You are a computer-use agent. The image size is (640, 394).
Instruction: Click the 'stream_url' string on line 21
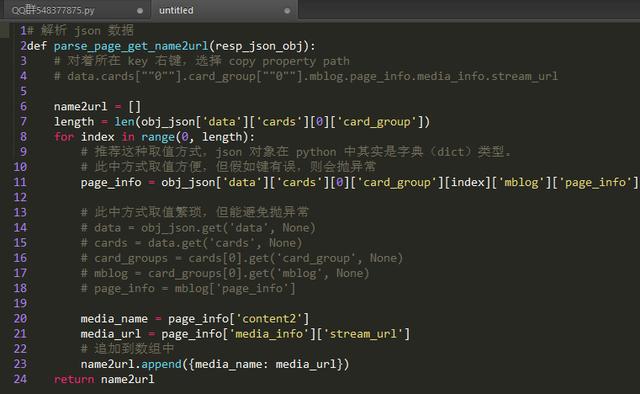(x=363, y=334)
